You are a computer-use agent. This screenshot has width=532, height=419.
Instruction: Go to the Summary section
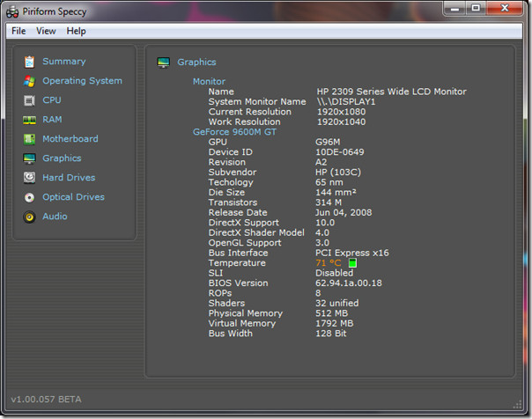64,62
